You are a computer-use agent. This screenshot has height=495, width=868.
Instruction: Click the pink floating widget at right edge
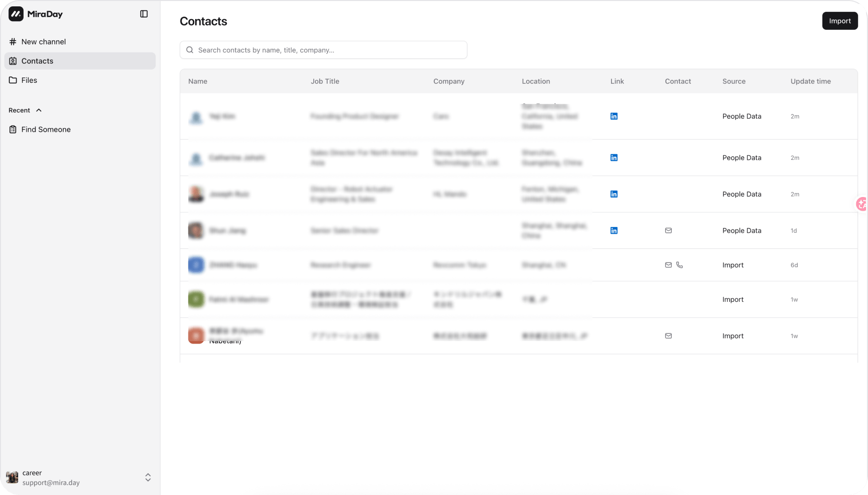[862, 204]
